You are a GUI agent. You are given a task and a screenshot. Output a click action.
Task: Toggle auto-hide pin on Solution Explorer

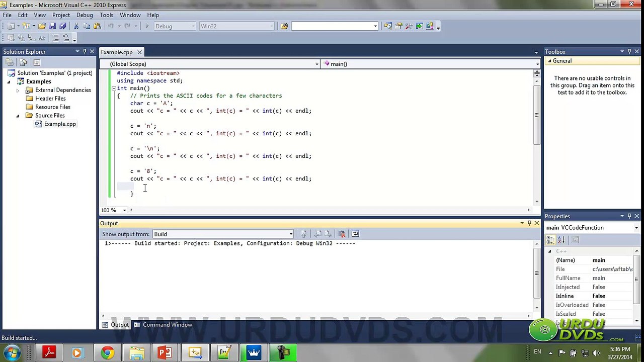pyautogui.click(x=85, y=52)
